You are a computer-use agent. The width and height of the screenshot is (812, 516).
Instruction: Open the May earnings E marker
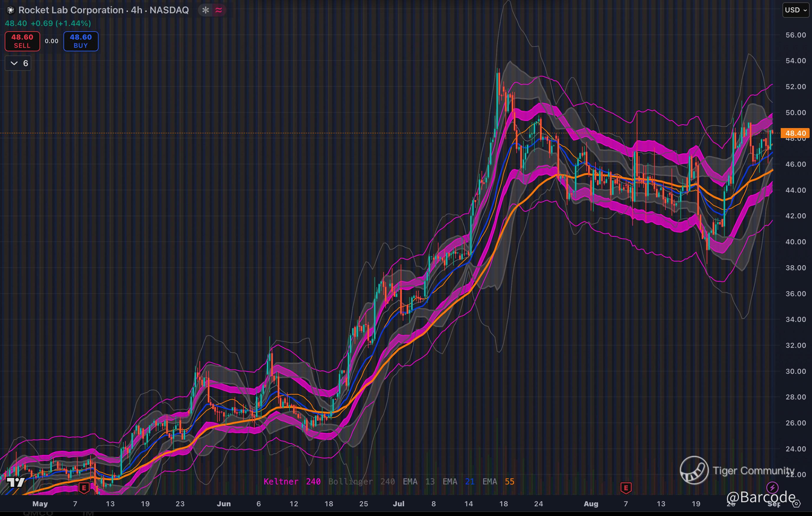coord(84,488)
